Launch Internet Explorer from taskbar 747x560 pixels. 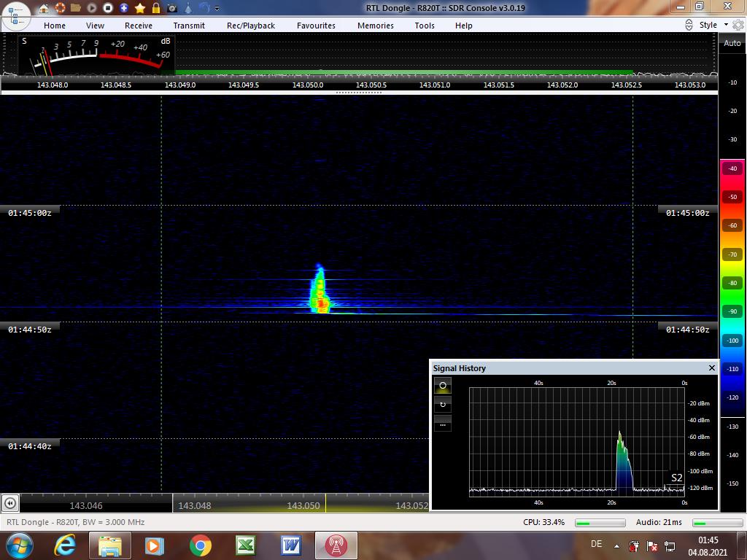(65, 545)
